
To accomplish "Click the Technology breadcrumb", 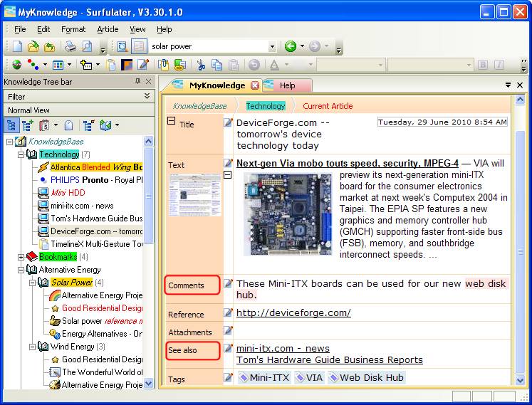I will (266, 106).
